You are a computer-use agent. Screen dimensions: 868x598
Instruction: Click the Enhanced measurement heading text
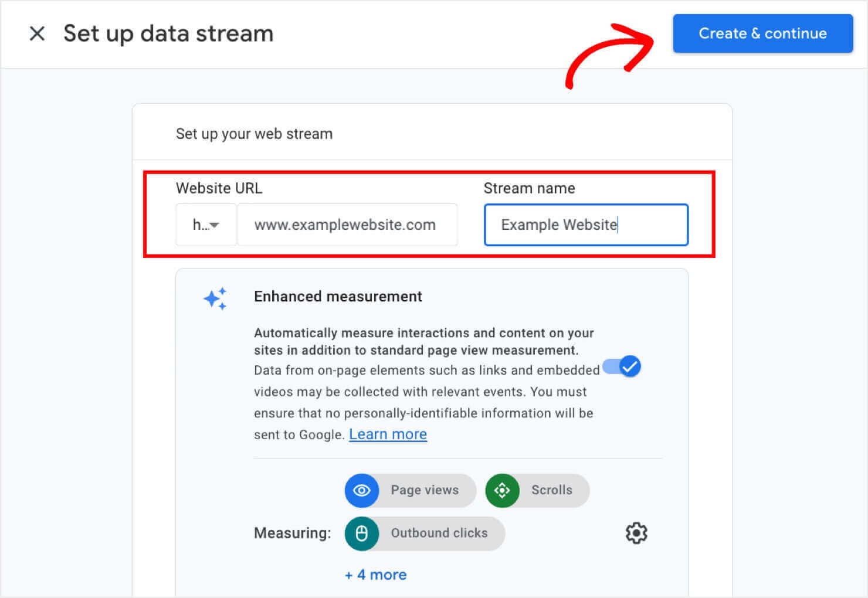[x=338, y=297]
